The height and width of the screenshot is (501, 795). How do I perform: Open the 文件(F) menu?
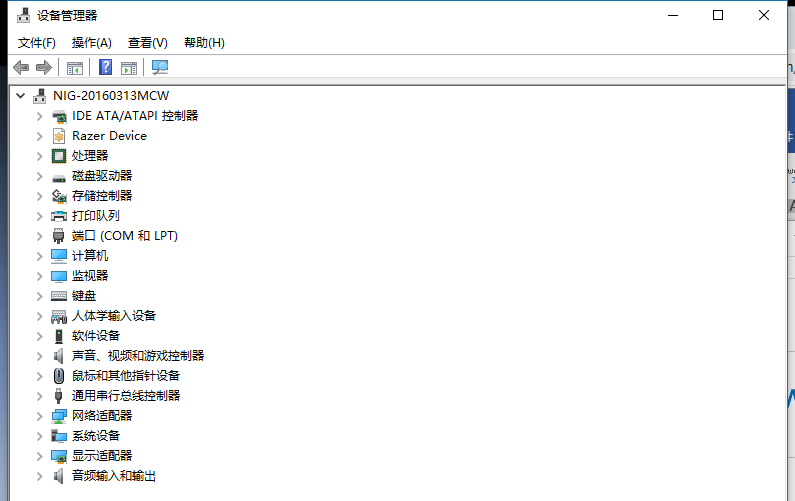coord(37,43)
